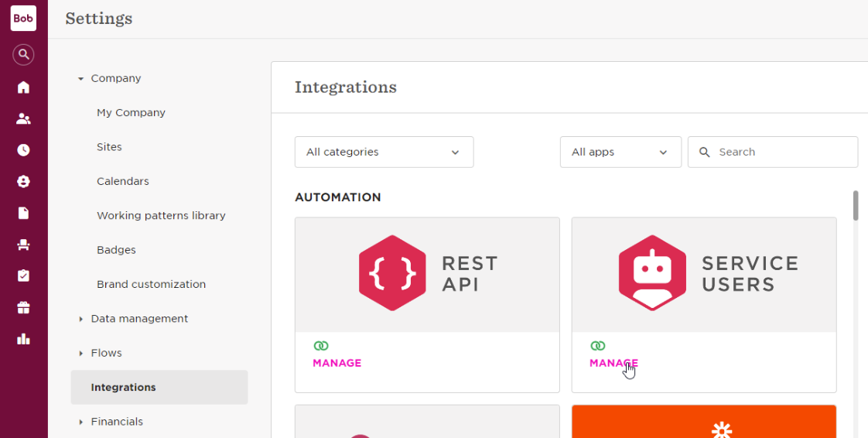Click MANAGE under Service Users
Screen dimensions: 868x438
[614, 363]
